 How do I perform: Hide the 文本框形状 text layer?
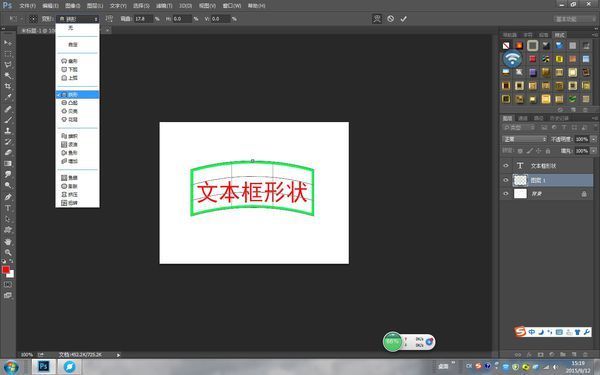(506, 166)
